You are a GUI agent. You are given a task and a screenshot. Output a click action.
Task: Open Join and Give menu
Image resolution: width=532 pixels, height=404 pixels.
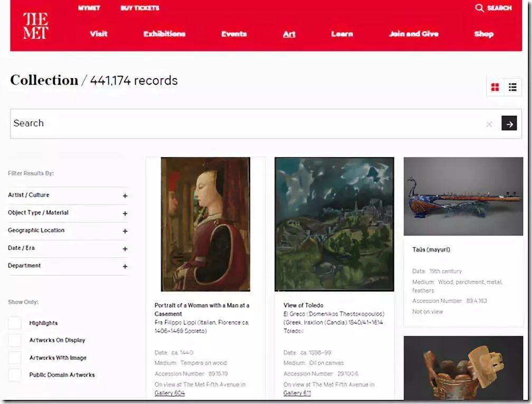(414, 34)
